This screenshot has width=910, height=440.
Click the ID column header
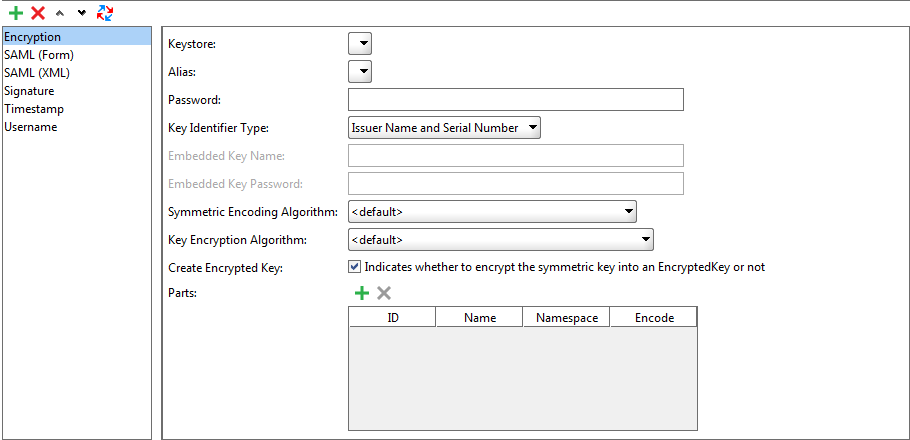392,318
